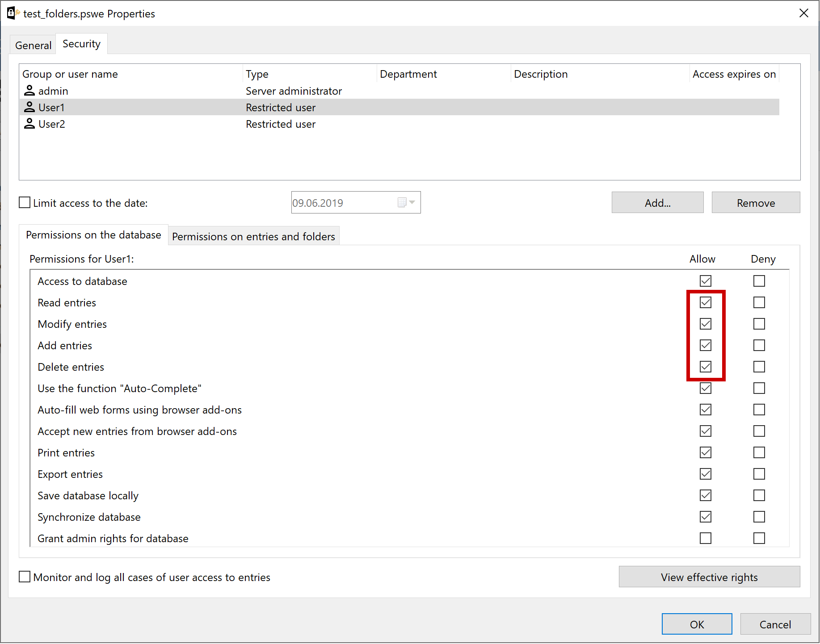820x644 pixels.
Task: Uncheck Allow for Save database locally
Action: pos(706,495)
